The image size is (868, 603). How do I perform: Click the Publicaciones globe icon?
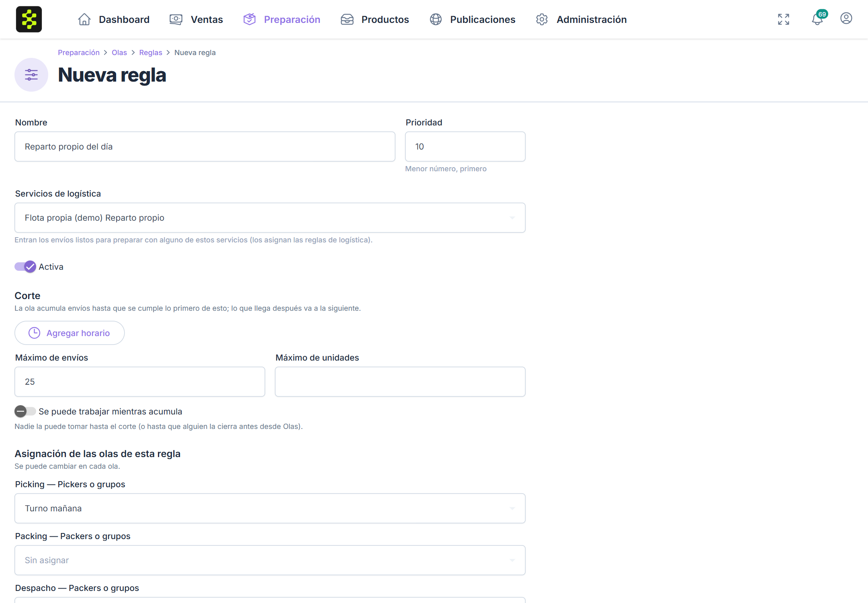(x=436, y=19)
